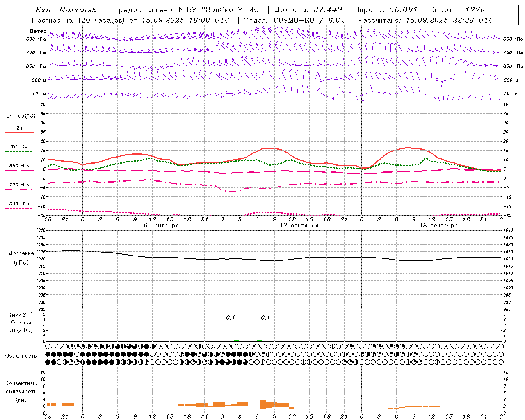The width and height of the screenshot is (525, 420).
Task: Click the '700 гПа' temperature legend label
Action: click(19, 185)
